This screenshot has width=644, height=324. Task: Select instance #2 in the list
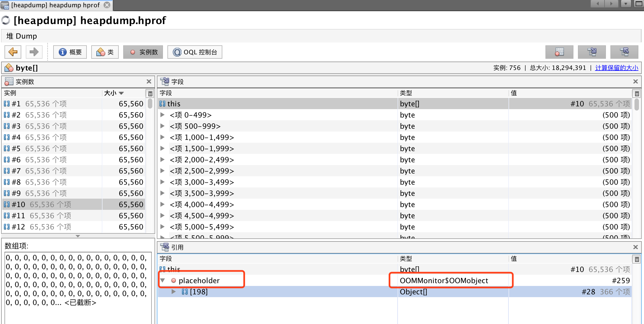74,115
